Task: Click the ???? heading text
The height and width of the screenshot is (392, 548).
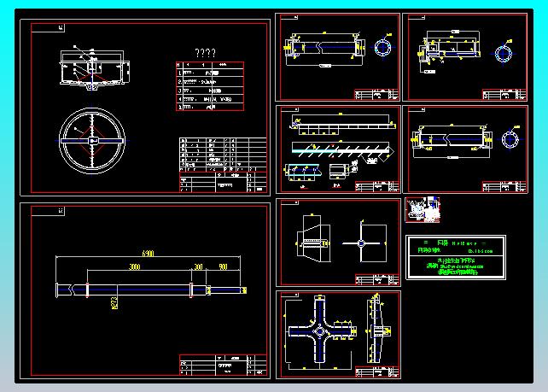Action: [205, 53]
